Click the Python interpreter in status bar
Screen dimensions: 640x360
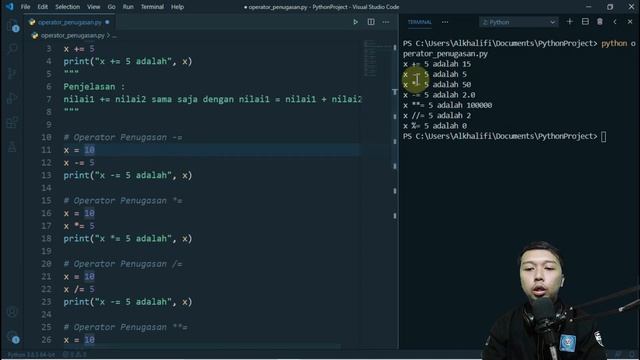[x=31, y=355]
